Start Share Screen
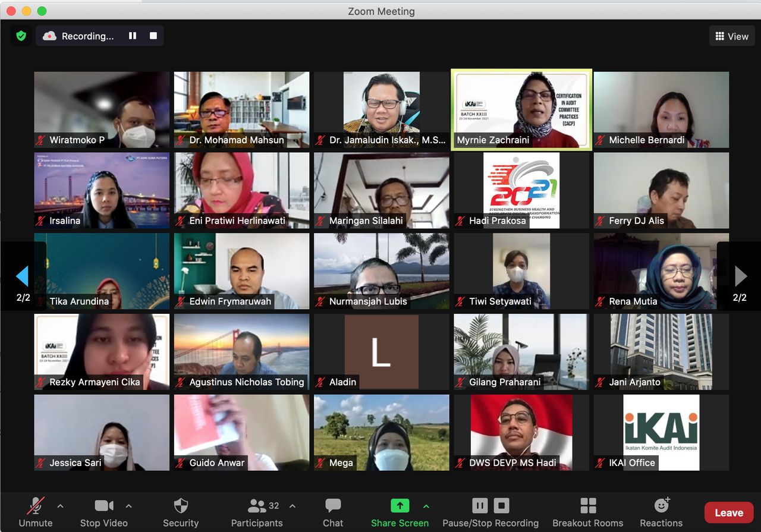Image resolution: width=761 pixels, height=532 pixels. (x=400, y=512)
